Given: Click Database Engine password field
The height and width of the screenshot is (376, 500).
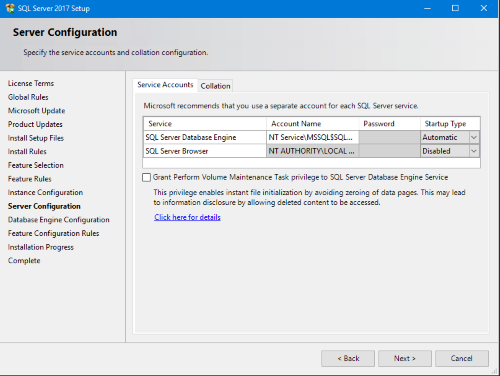Looking at the screenshot, I should coord(390,137).
